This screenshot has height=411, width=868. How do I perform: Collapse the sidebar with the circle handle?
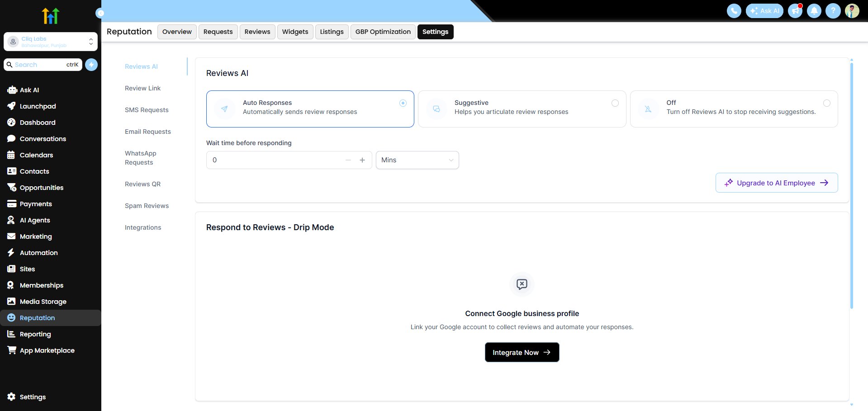100,13
